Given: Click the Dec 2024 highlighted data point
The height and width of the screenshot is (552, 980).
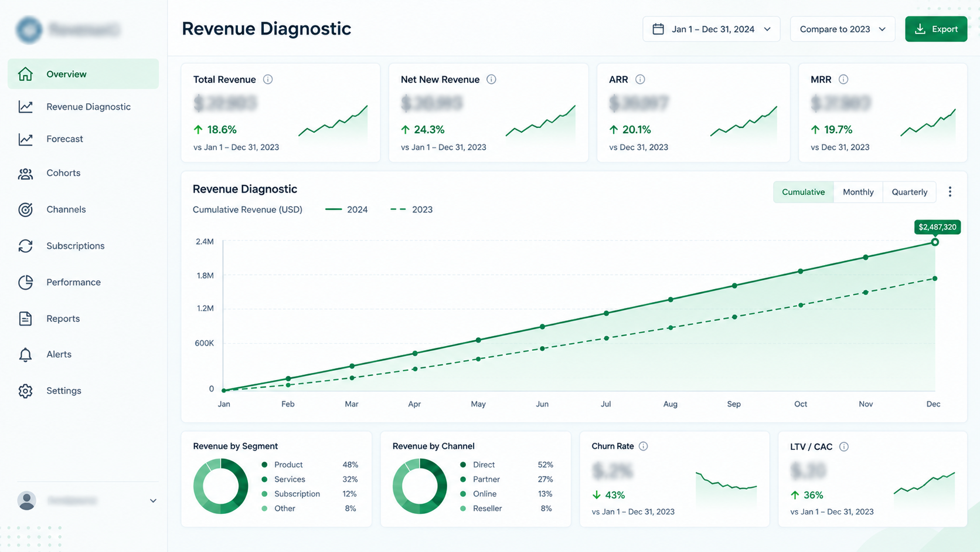Looking at the screenshot, I should click(x=935, y=242).
